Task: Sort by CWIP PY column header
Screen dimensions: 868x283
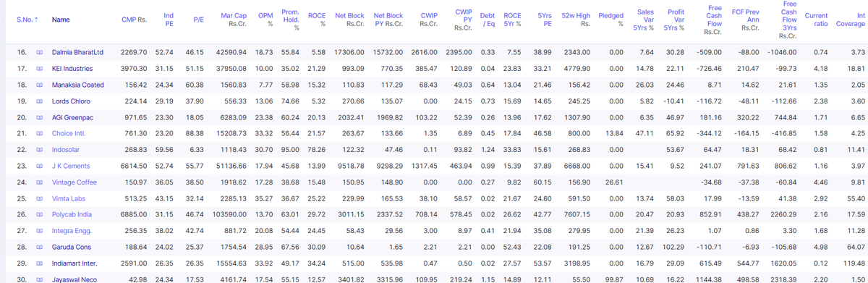Action: pos(463,20)
